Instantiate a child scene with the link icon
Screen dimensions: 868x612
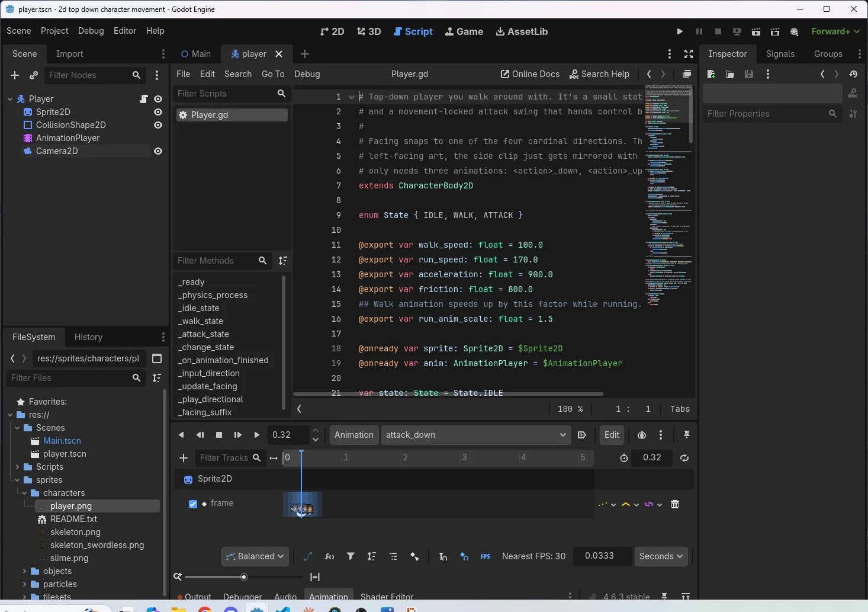click(34, 75)
